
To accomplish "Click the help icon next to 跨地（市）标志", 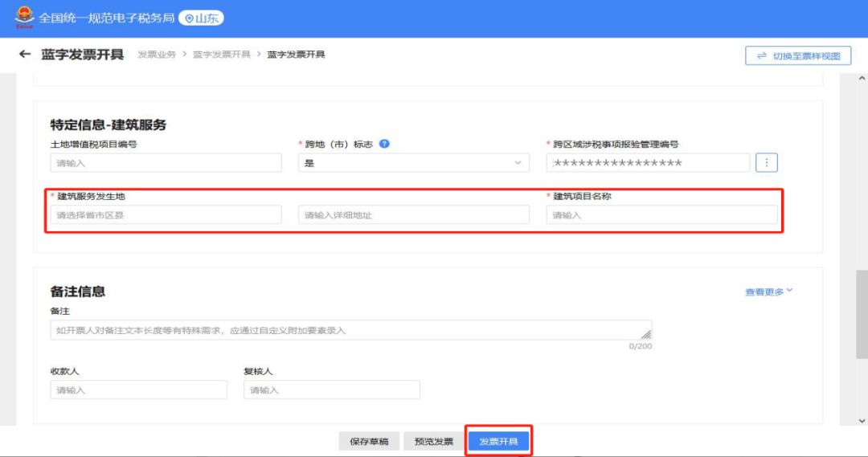I will pyautogui.click(x=384, y=144).
